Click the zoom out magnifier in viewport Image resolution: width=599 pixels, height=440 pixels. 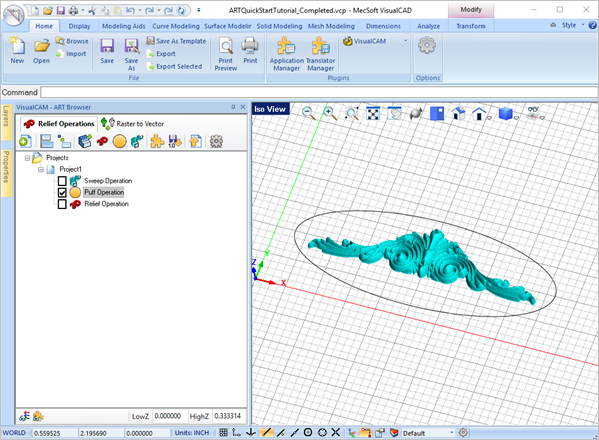[309, 113]
